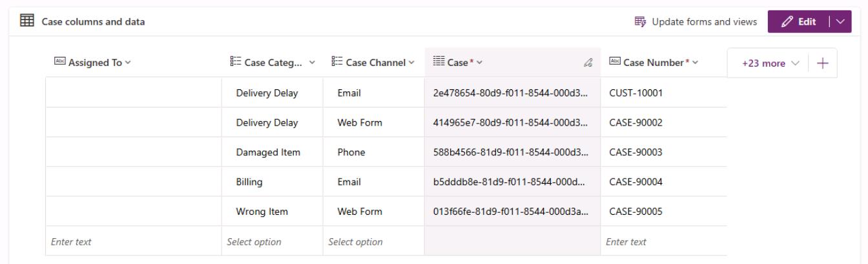868x264 pixels.
Task: Add a new column with the plus icon
Action: (x=823, y=63)
